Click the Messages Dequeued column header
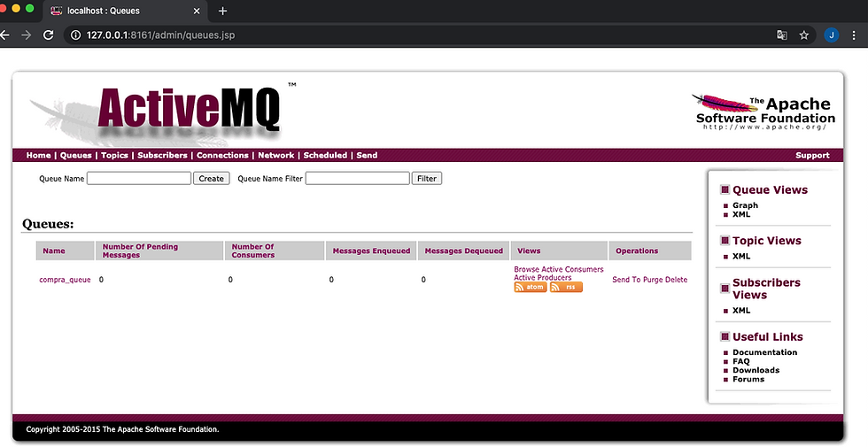The image size is (868, 447). coord(464,250)
